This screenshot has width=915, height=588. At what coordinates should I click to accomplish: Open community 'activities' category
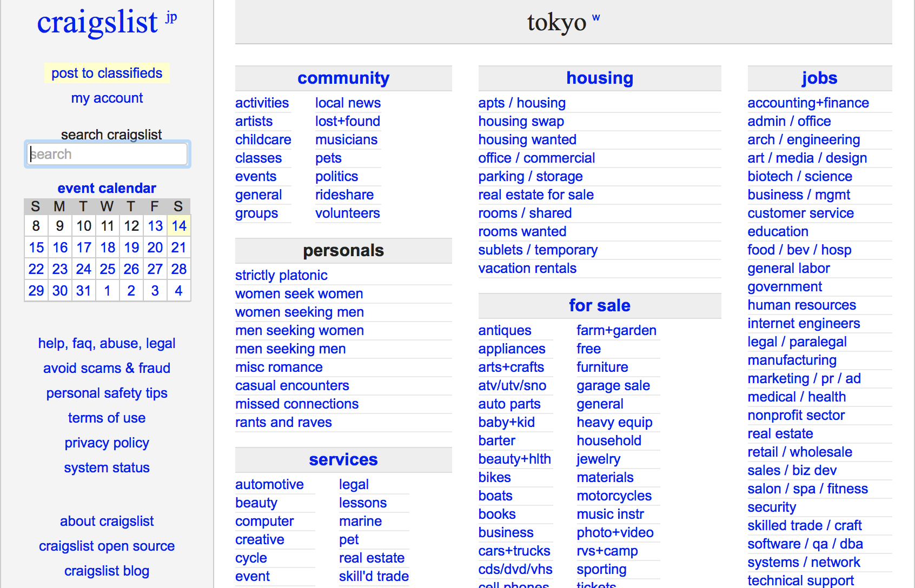262,103
